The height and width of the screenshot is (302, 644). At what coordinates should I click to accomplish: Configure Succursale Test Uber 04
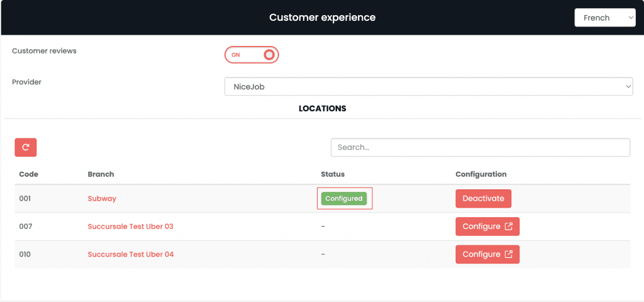[487, 254]
